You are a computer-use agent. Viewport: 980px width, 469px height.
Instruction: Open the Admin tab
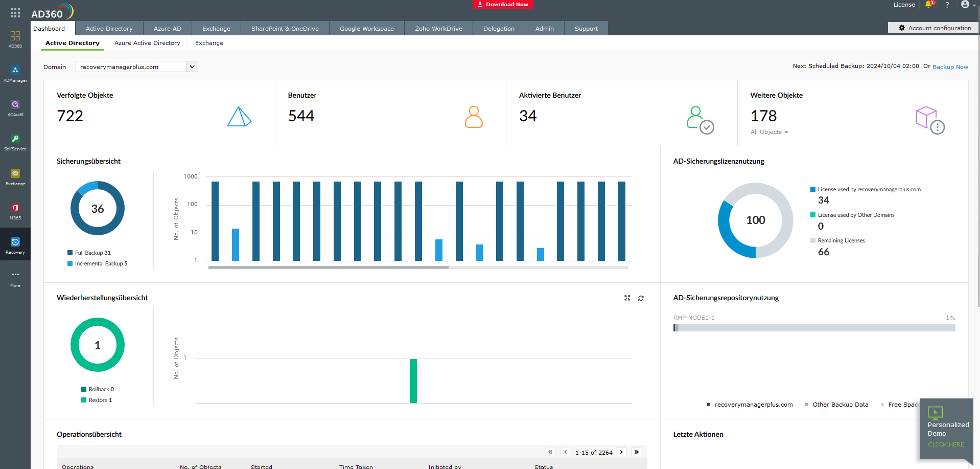tap(545, 28)
